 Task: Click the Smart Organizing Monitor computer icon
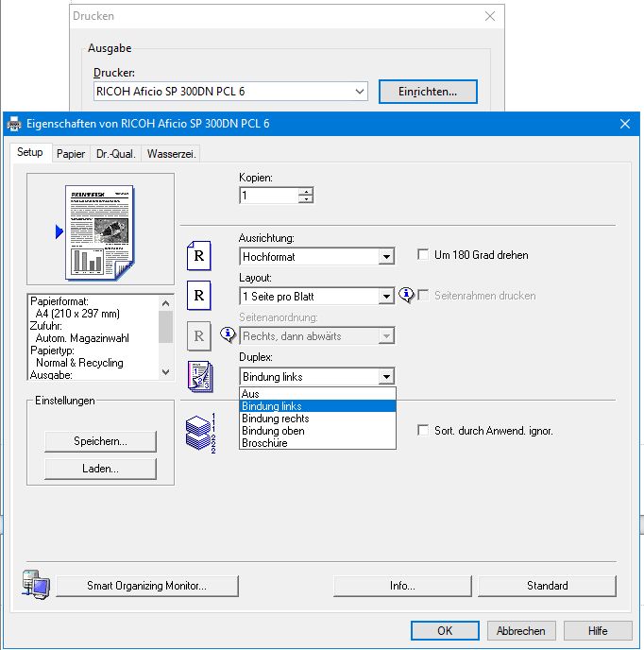click(36, 585)
